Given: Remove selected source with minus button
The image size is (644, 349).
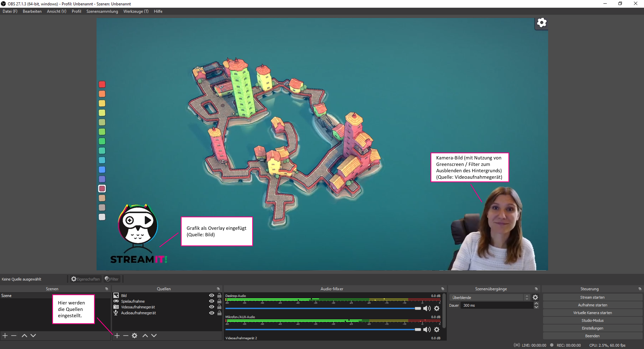Looking at the screenshot, I should pyautogui.click(x=126, y=336).
